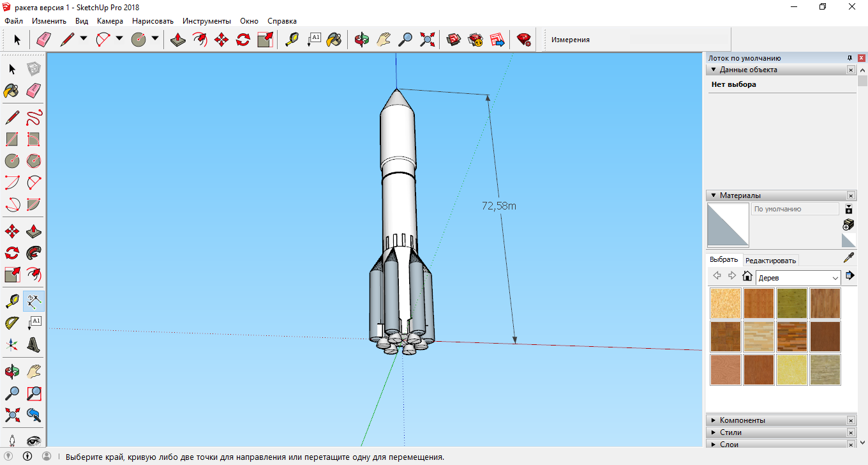Image resolution: width=868 pixels, height=465 pixels.
Task: Click the Create Material icon
Action: click(848, 225)
